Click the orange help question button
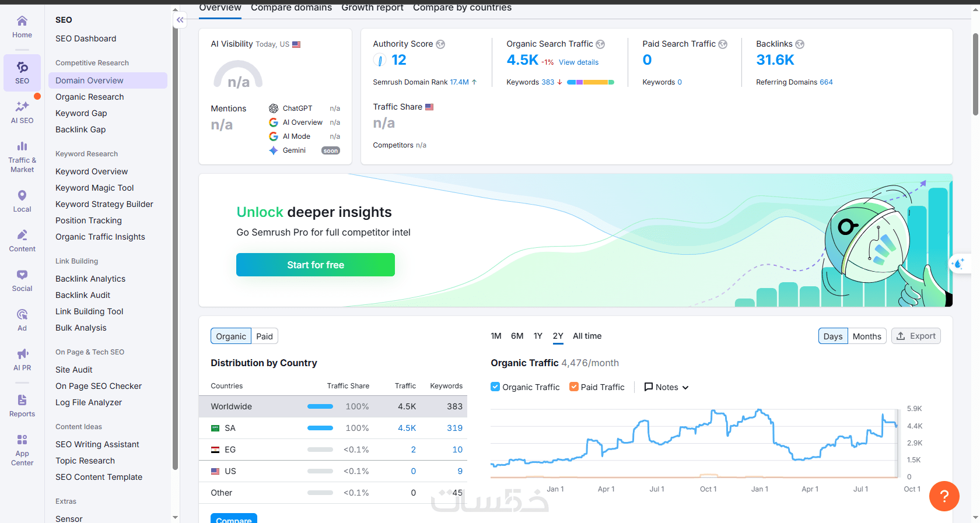Viewport: 980px width, 523px height. 944,496
